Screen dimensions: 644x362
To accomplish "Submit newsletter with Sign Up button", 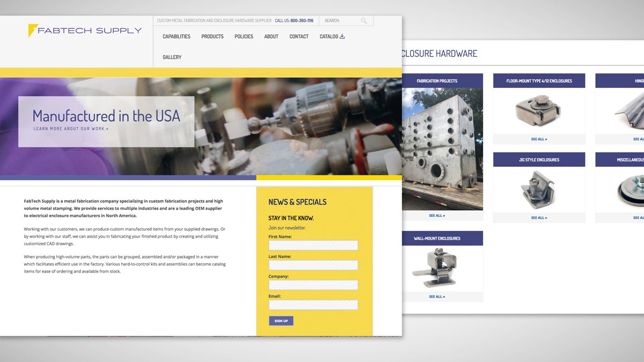I will 281,321.
